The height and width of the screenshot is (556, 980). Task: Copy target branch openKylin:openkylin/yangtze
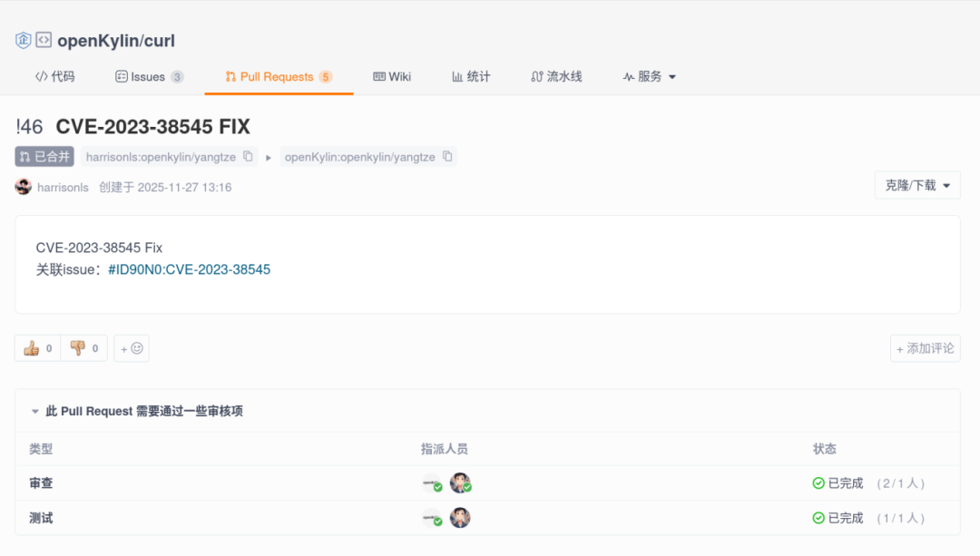[x=447, y=157]
